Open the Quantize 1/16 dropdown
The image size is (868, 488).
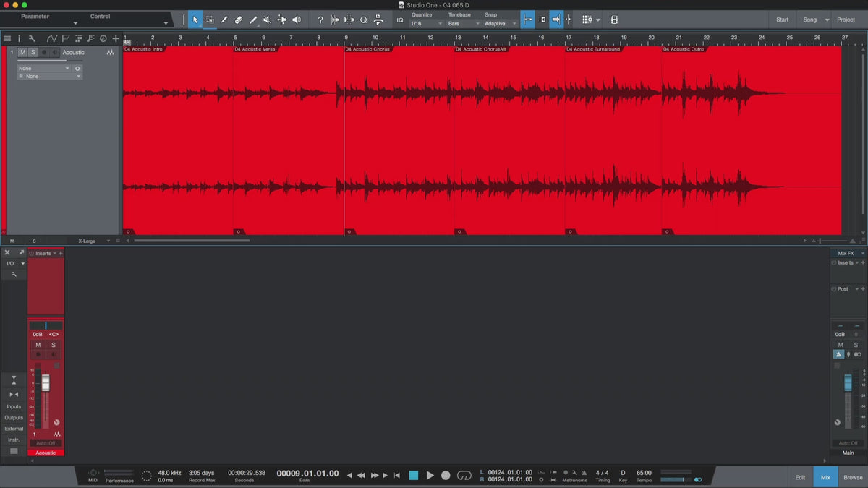pos(425,24)
